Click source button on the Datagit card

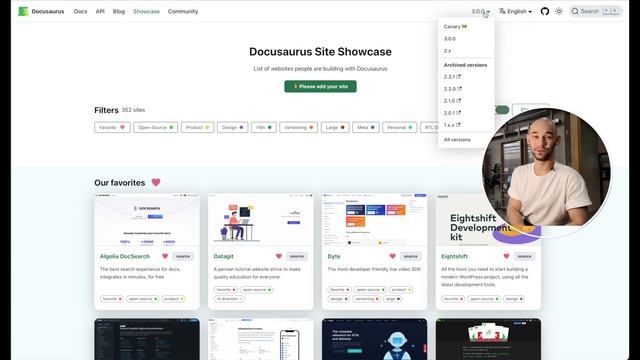(x=297, y=256)
